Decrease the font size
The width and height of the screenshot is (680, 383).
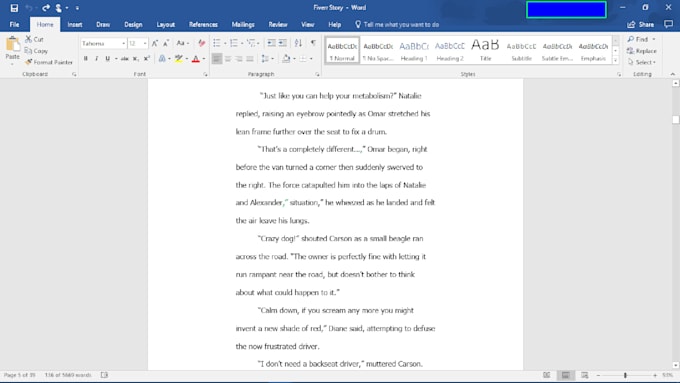tap(166, 43)
